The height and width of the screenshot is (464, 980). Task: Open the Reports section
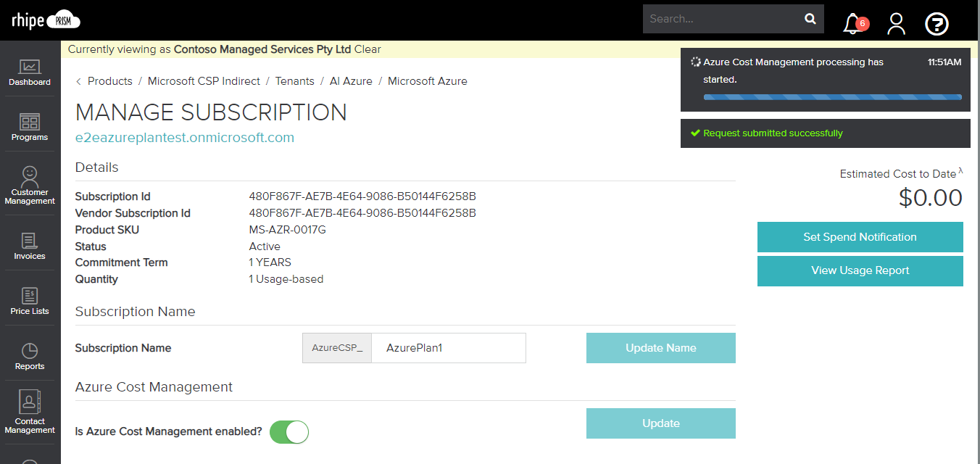(x=29, y=355)
